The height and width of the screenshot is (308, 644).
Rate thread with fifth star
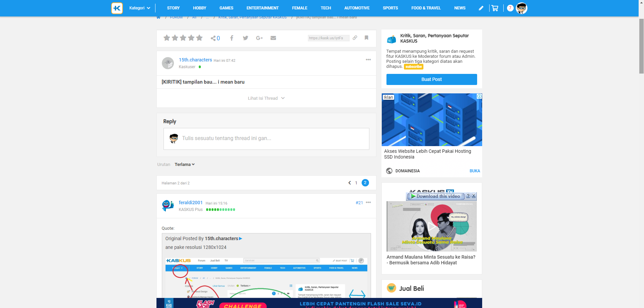[x=199, y=38]
